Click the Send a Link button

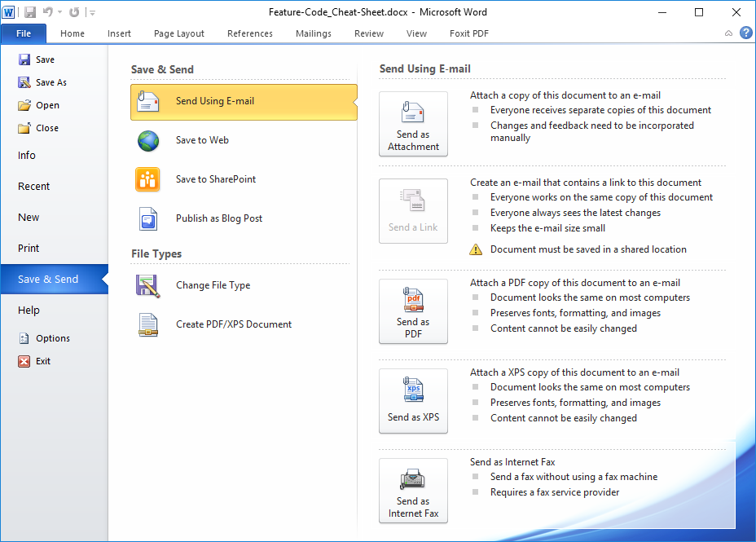pyautogui.click(x=413, y=211)
